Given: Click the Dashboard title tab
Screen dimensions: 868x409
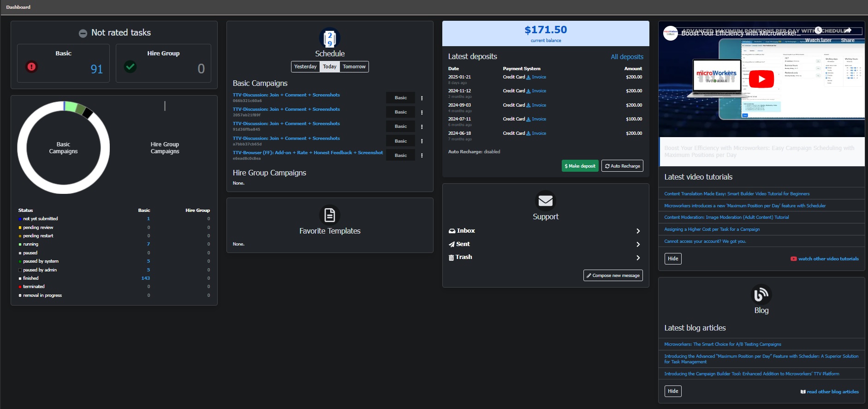Looking at the screenshot, I should 18,7.
